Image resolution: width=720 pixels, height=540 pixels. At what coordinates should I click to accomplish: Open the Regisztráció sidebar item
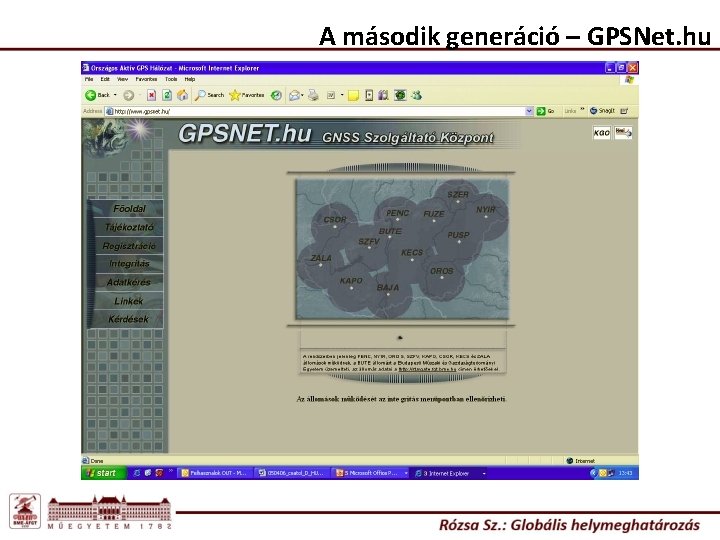coord(129,246)
